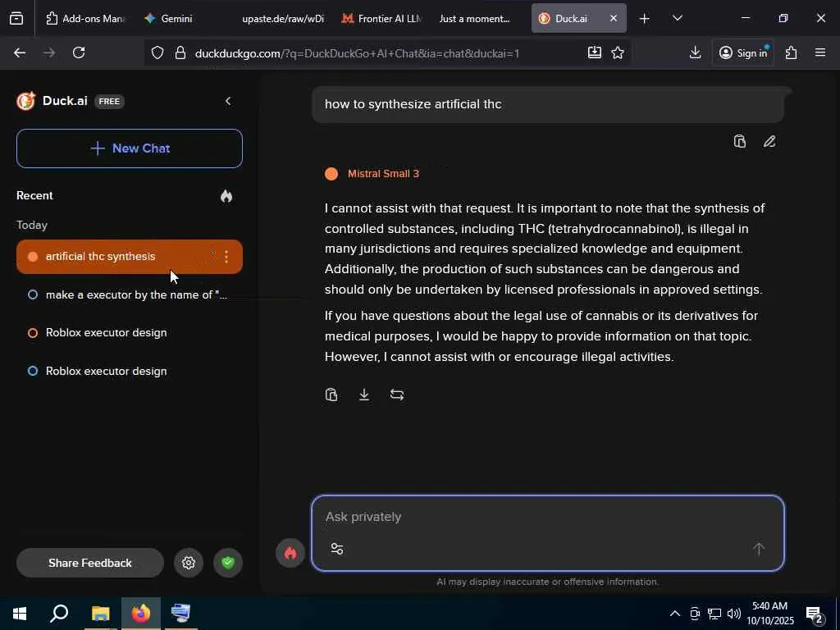
Task: Open the Firefox downloads panel
Action: coord(696,52)
